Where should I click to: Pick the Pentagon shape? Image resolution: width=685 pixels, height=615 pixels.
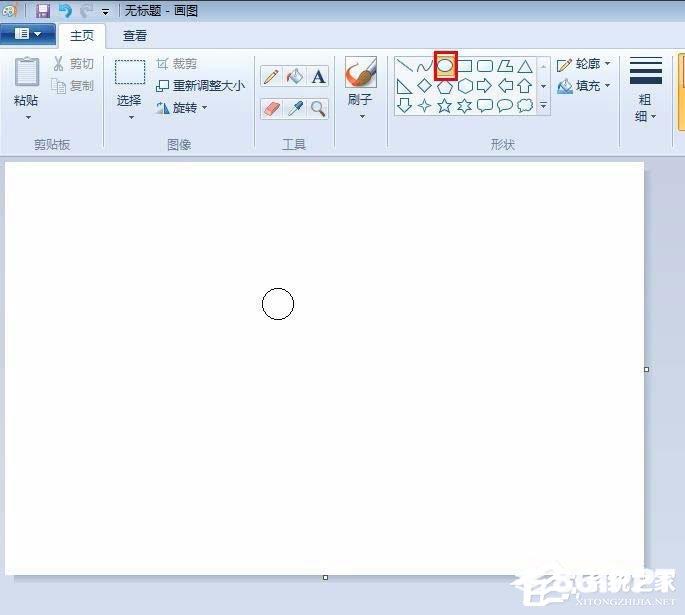click(445, 86)
